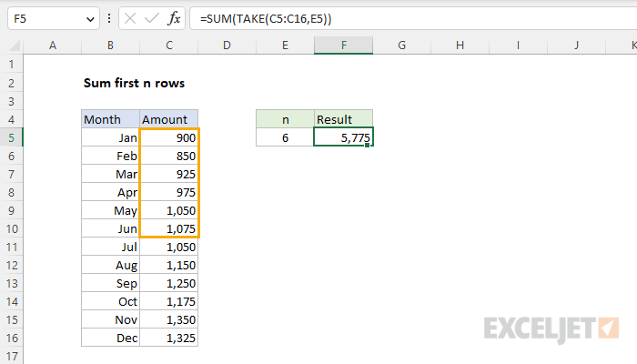Select the 'Mar' month cell

[x=110, y=175]
